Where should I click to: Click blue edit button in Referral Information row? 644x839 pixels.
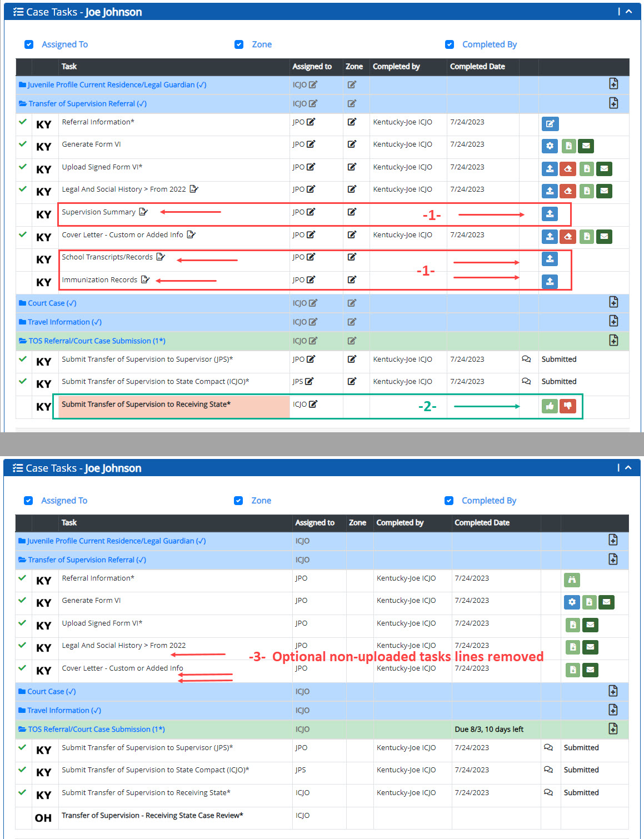point(550,123)
